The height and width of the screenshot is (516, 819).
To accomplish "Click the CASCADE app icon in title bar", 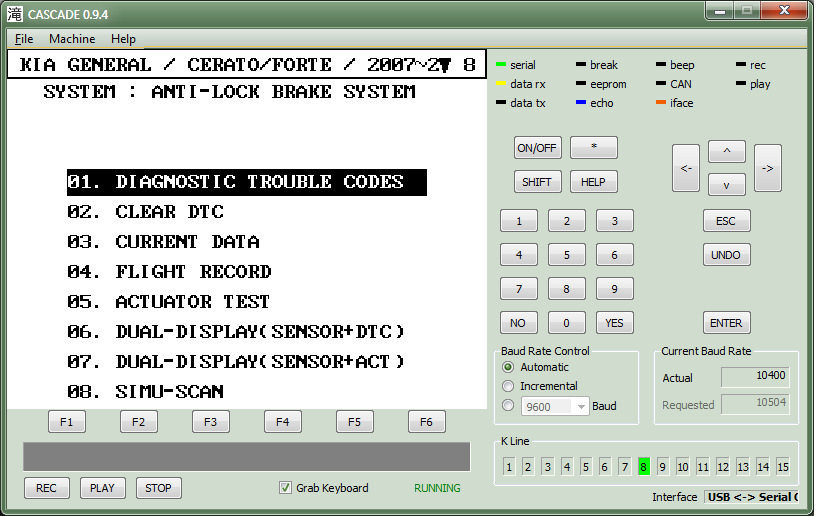I will tap(15, 14).
